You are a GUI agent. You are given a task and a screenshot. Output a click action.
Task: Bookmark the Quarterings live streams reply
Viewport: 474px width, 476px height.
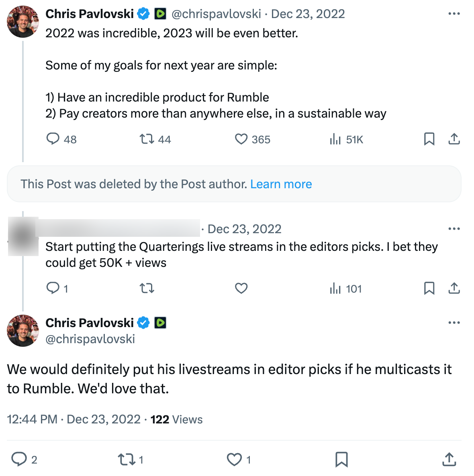click(x=429, y=288)
